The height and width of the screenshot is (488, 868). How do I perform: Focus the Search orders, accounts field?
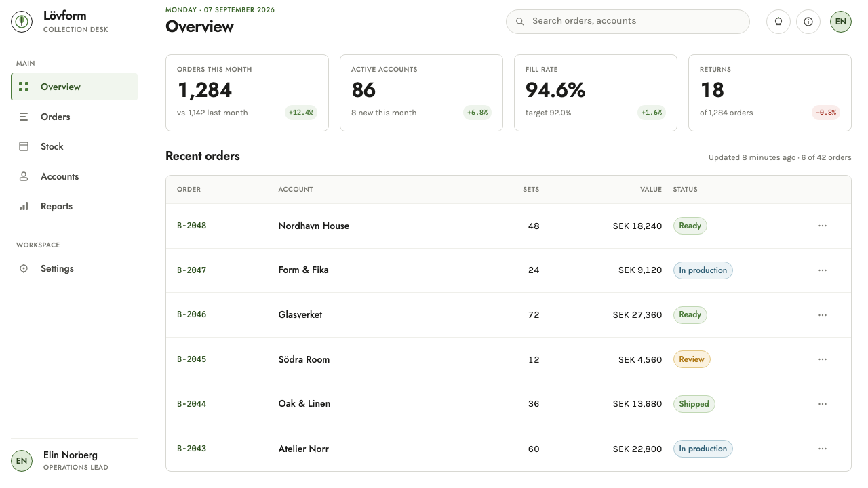(x=628, y=22)
